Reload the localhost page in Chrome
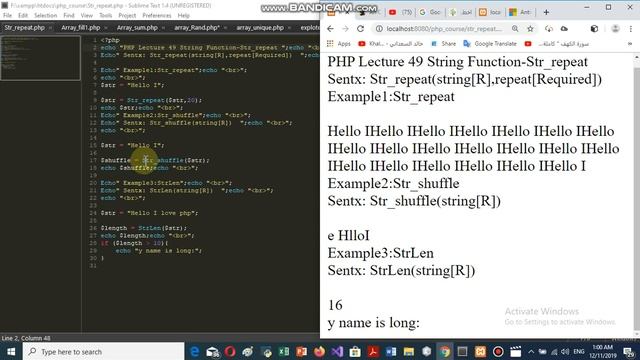Viewport: 640px width, 360px height. click(x=360, y=29)
